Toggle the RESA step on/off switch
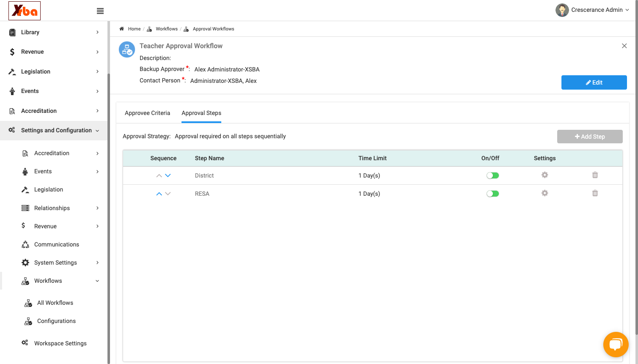Image resolution: width=638 pixels, height=364 pixels. (493, 194)
